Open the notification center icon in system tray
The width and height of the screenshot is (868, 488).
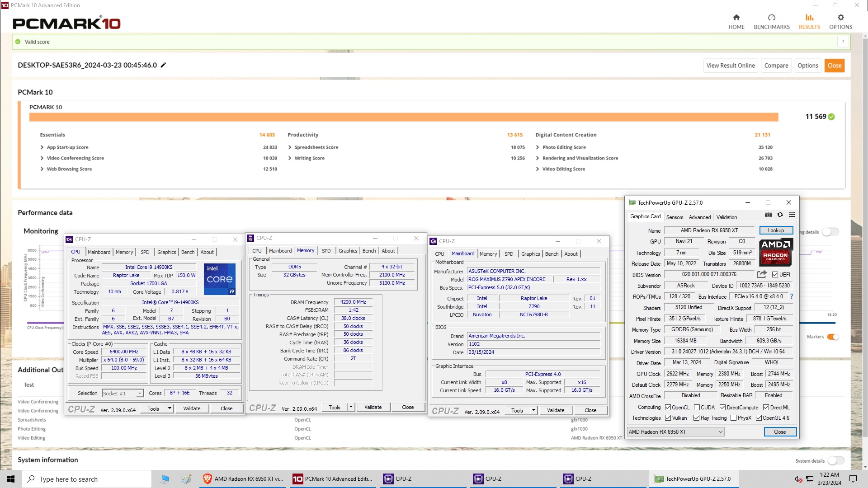[853, 479]
